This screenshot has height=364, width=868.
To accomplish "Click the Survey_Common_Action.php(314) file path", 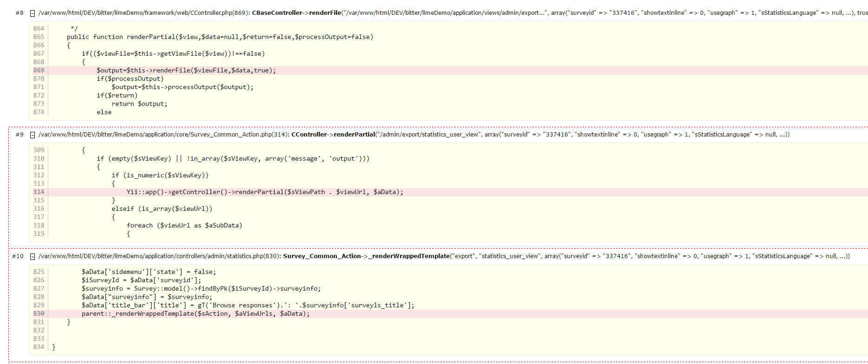I will coord(163,135).
